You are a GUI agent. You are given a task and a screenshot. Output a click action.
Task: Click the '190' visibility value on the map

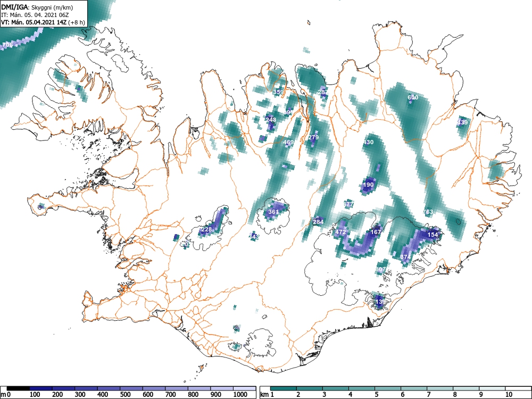pyautogui.click(x=368, y=185)
